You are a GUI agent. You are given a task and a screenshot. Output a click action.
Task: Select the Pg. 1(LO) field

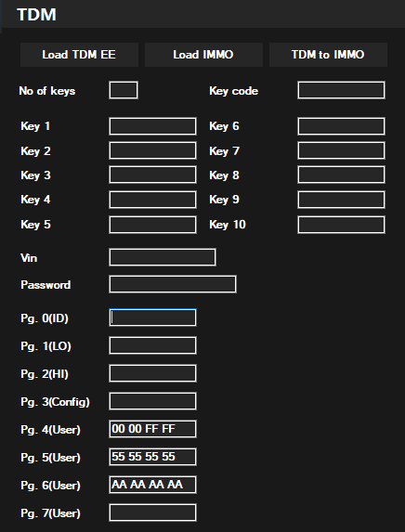152,345
